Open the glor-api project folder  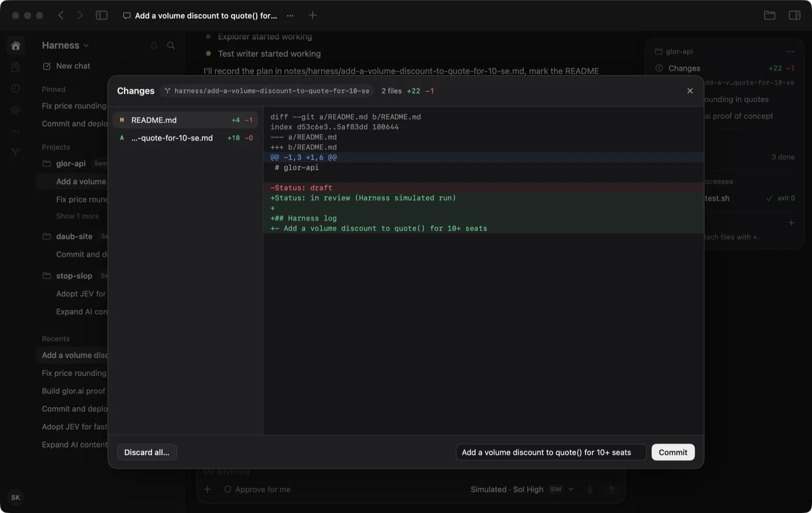71,163
